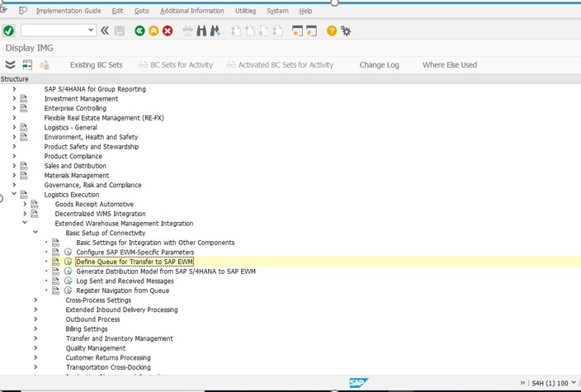Expand SAP S/4HANA for Group Reporting node
The width and height of the screenshot is (581, 392).
[14, 89]
